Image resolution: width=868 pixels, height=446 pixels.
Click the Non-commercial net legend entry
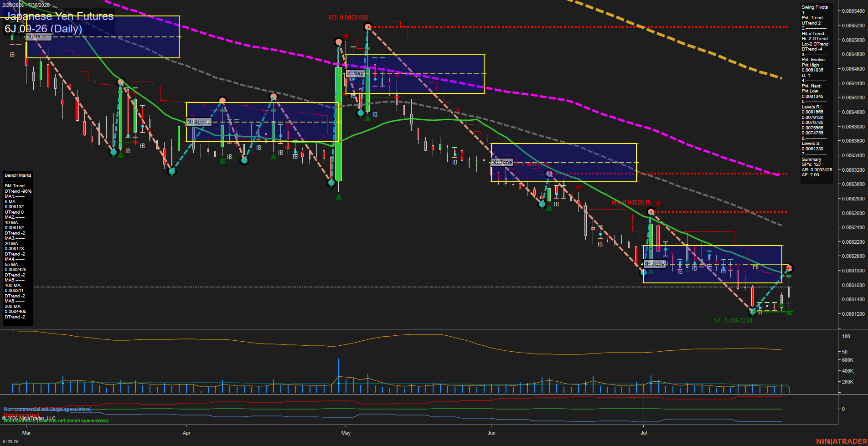47,409
